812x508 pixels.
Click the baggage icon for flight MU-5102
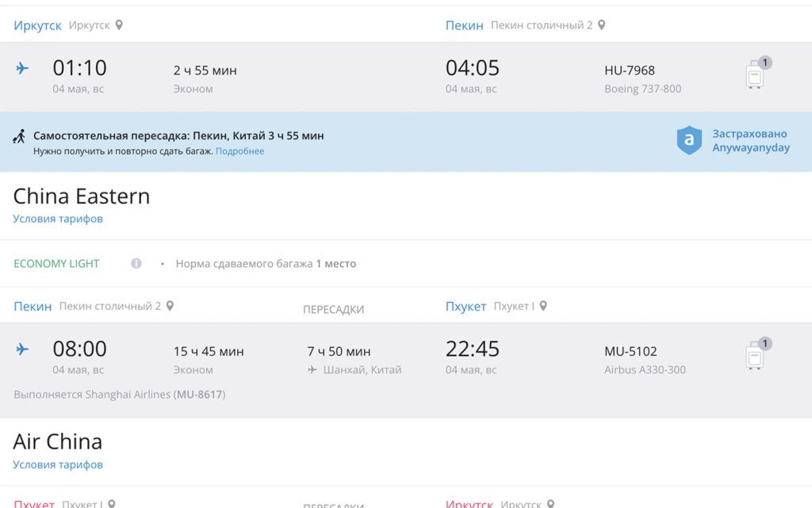(x=756, y=356)
